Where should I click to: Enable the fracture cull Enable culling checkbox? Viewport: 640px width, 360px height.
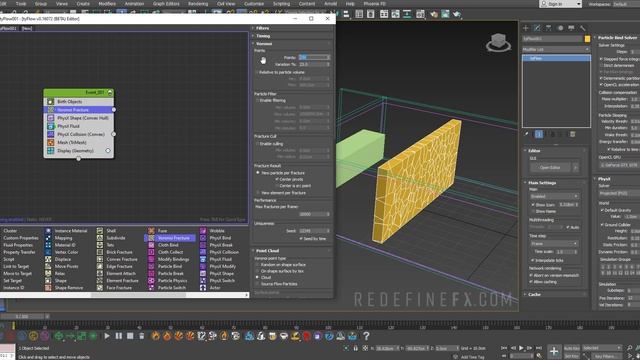pos(257,144)
